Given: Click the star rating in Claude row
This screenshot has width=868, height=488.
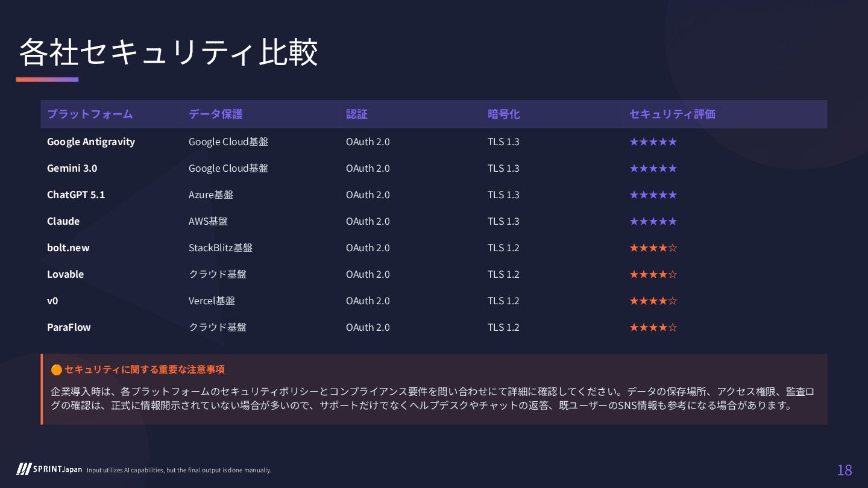Looking at the screenshot, I should (x=653, y=221).
